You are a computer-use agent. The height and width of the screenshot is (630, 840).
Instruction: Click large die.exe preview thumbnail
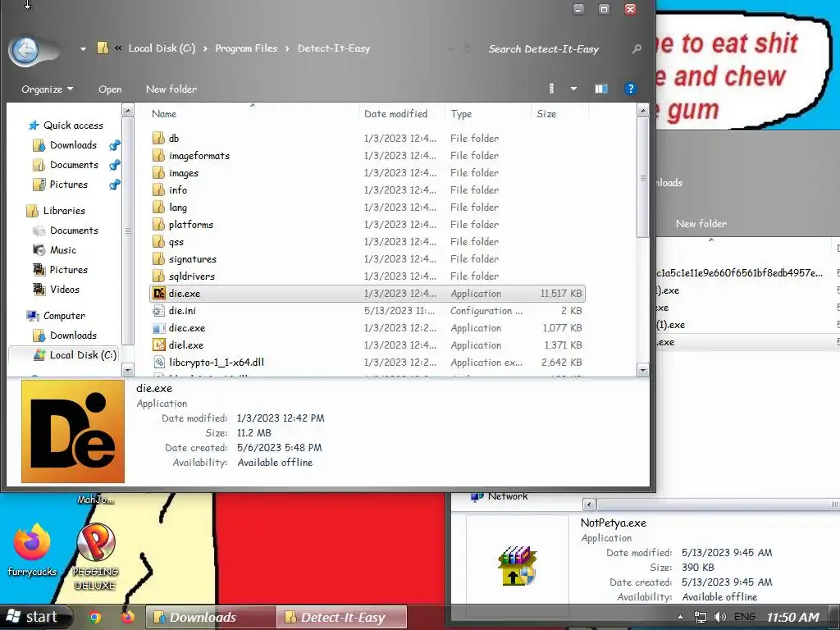[x=73, y=431]
